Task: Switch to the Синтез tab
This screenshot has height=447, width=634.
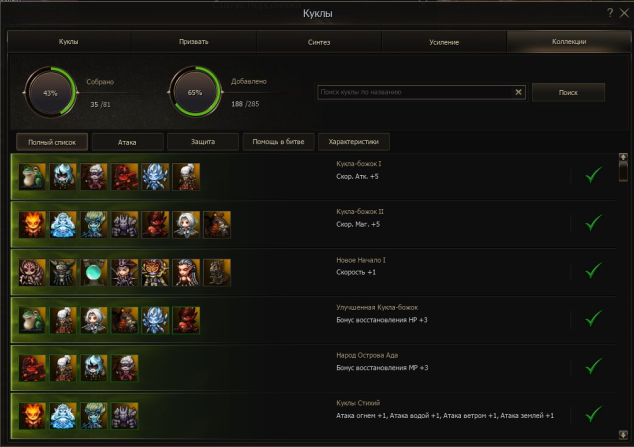Action: pyautogui.click(x=319, y=42)
